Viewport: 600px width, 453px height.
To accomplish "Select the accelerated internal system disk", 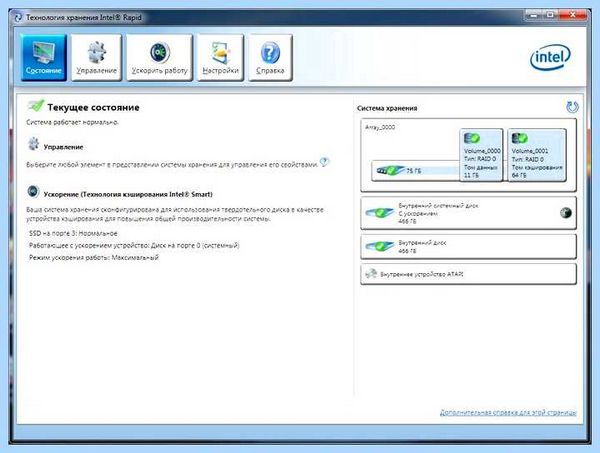I will click(468, 213).
